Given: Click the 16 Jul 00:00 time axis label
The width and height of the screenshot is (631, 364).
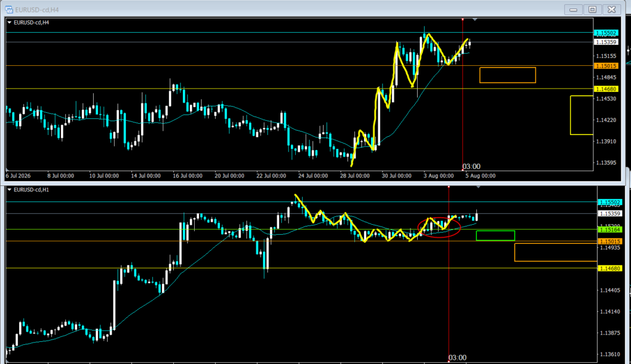Looking at the screenshot, I should coord(187,176).
